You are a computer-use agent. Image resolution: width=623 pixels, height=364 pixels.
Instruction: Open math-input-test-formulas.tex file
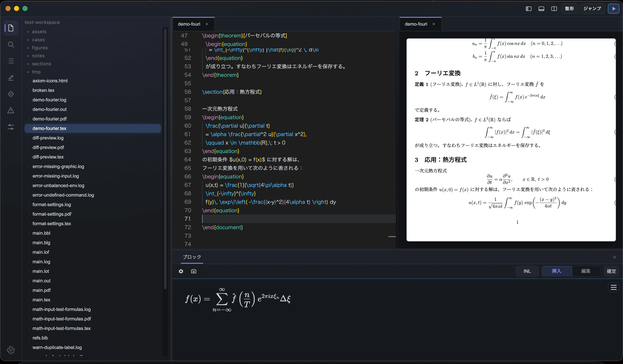(61, 328)
